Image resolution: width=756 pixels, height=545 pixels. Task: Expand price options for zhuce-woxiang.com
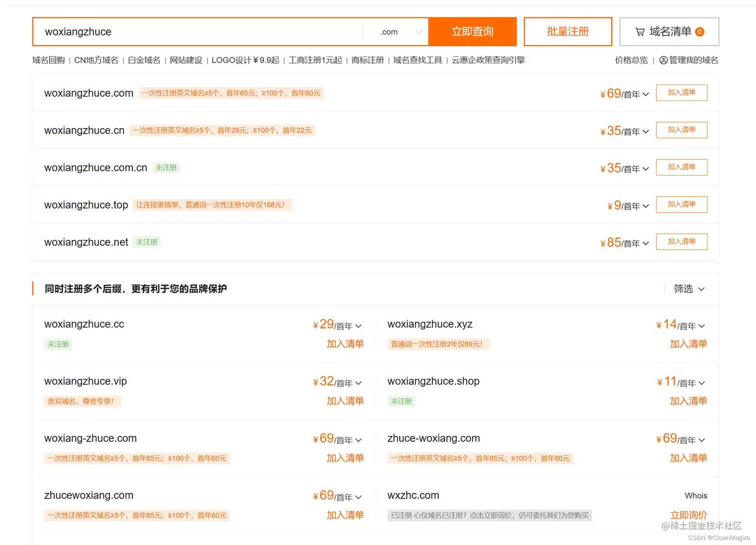tap(701, 440)
